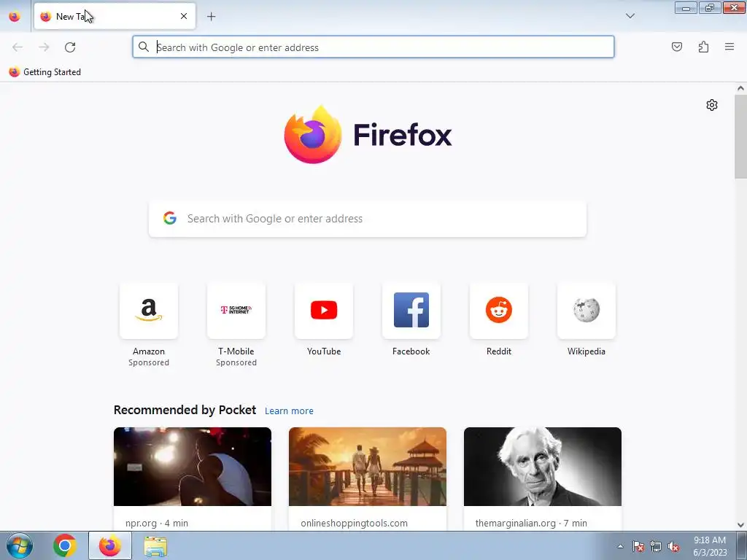Open the themarginalian.org story thumbnail
The width and height of the screenshot is (747, 560).
coord(543,467)
